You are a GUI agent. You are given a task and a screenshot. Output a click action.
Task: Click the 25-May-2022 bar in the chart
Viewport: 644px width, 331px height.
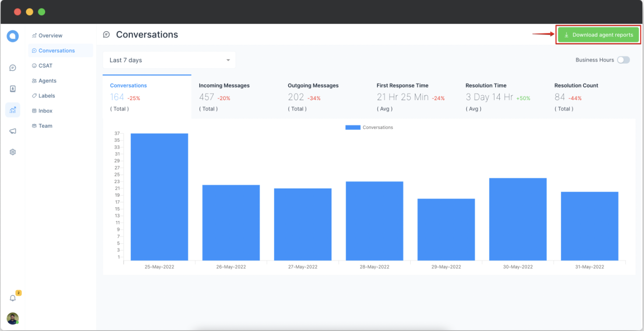[159, 197]
